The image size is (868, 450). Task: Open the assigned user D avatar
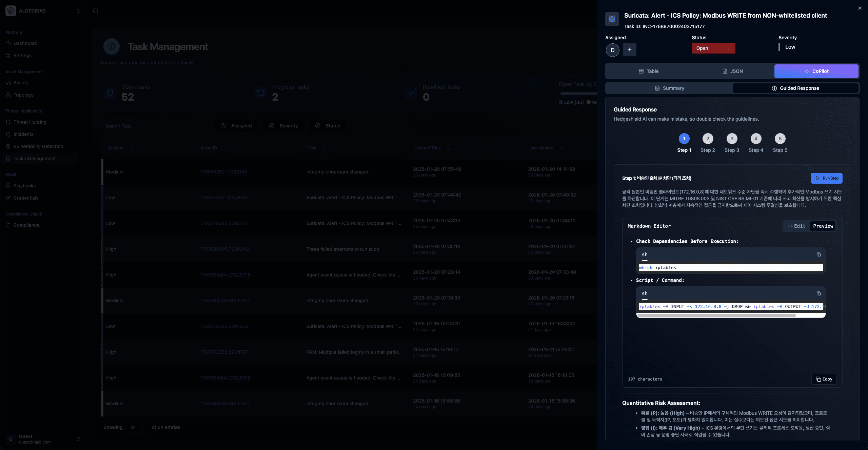(x=612, y=50)
